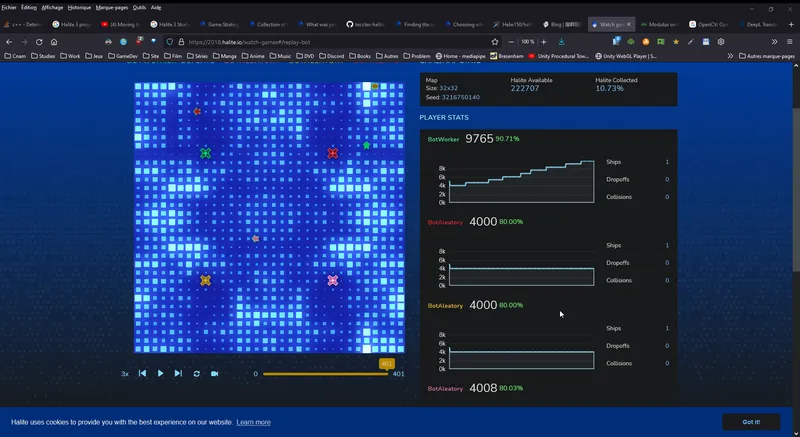
Task: Open the Marque-pages menu
Action: pos(112,8)
